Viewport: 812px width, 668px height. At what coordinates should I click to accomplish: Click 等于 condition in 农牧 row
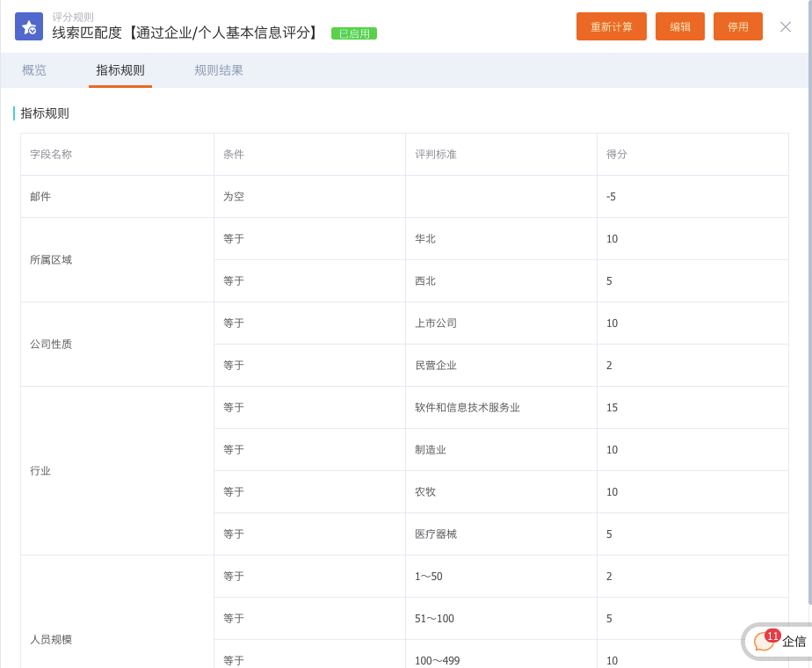(x=309, y=492)
